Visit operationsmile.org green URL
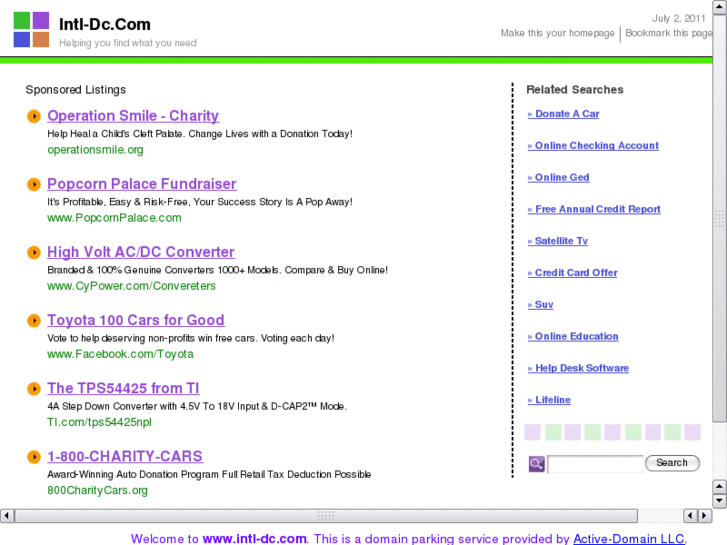Image resolution: width=727 pixels, height=545 pixels. (95, 150)
